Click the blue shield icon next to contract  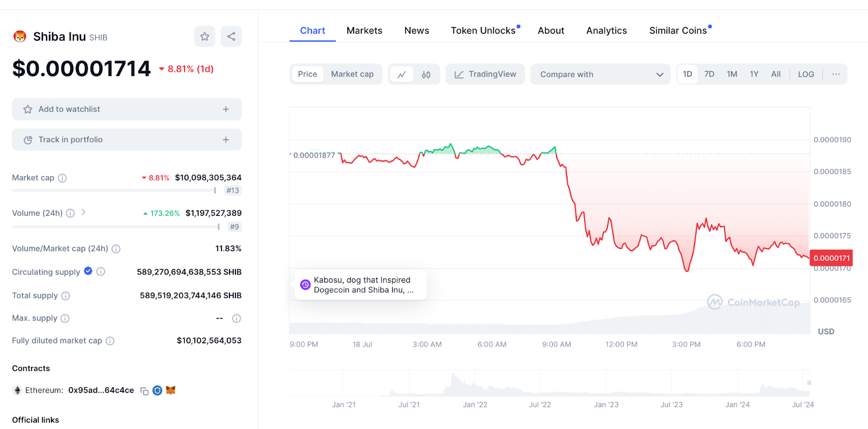[157, 390]
